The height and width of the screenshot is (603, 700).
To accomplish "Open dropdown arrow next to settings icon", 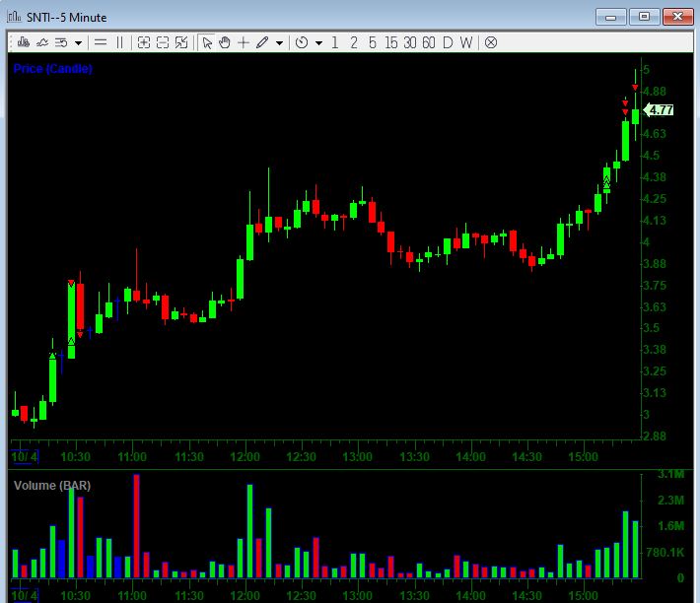I will tap(78, 43).
